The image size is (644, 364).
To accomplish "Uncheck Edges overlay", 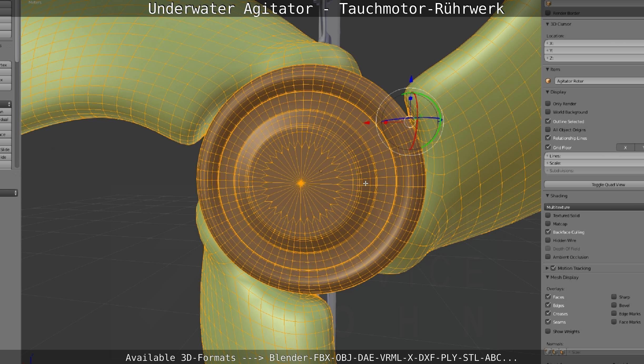I will click(x=548, y=305).
